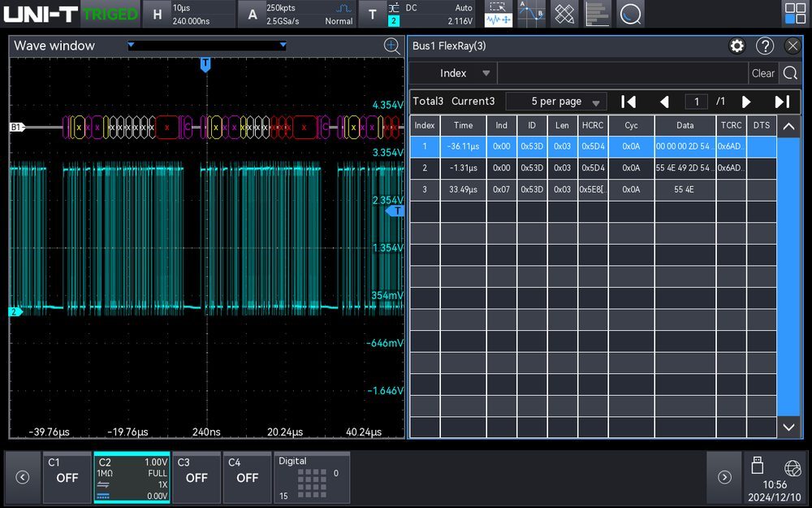Toggle the C4 channel OFF button

click(x=247, y=477)
